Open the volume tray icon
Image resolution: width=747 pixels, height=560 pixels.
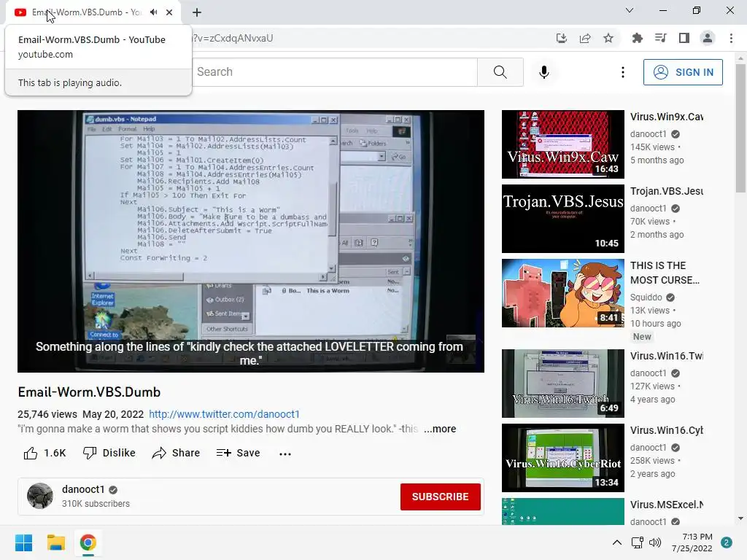tap(656, 542)
